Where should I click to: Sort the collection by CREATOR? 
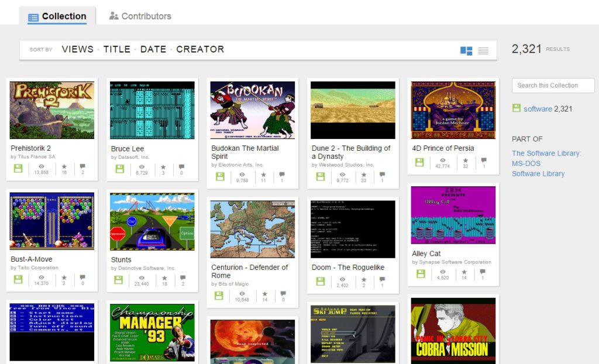pyautogui.click(x=200, y=50)
